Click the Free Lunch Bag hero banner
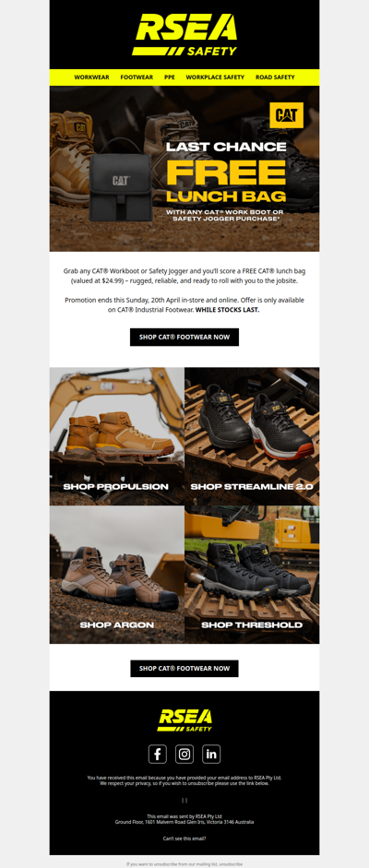369x868 pixels. 184,169
